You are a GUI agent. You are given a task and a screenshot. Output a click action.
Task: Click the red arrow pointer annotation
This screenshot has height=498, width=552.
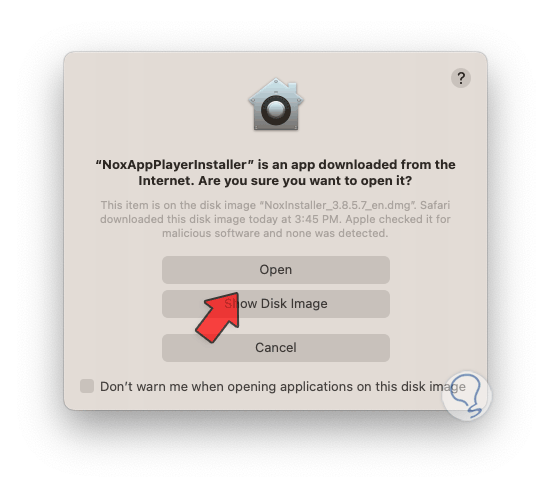click(x=217, y=317)
